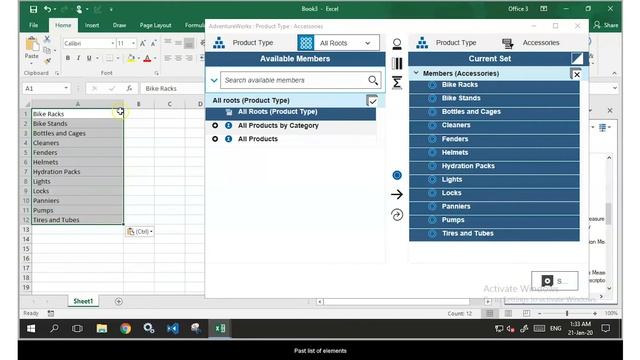Toggle Underline formatting in Excel ribbon

pos(89,58)
